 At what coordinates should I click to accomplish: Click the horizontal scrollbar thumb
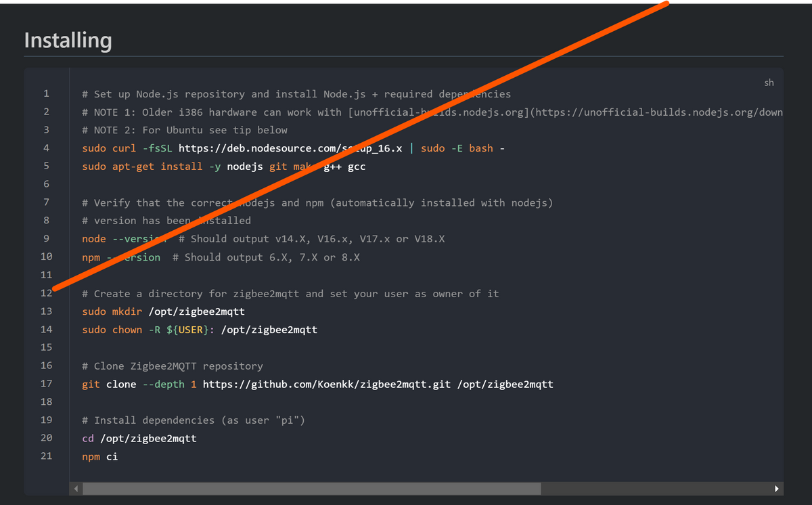click(x=311, y=489)
